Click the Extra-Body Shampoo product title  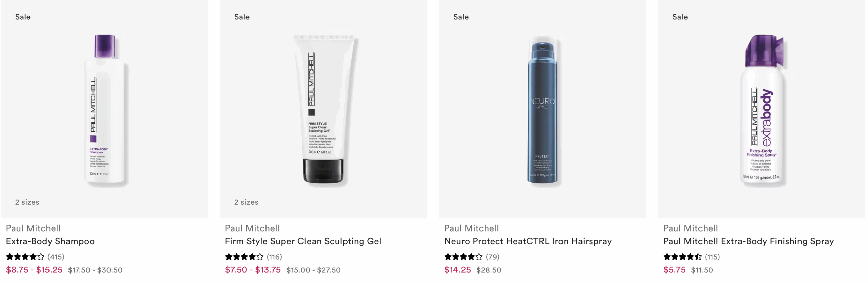tap(50, 241)
